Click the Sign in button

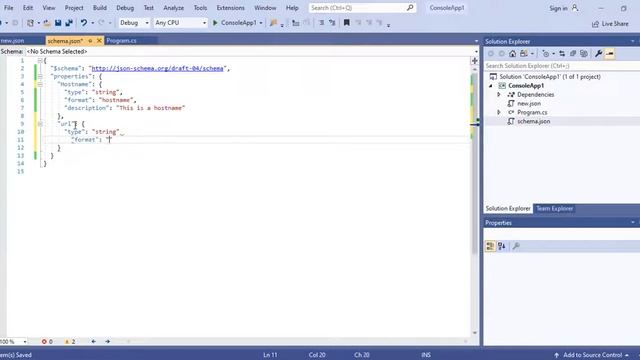coord(563,8)
